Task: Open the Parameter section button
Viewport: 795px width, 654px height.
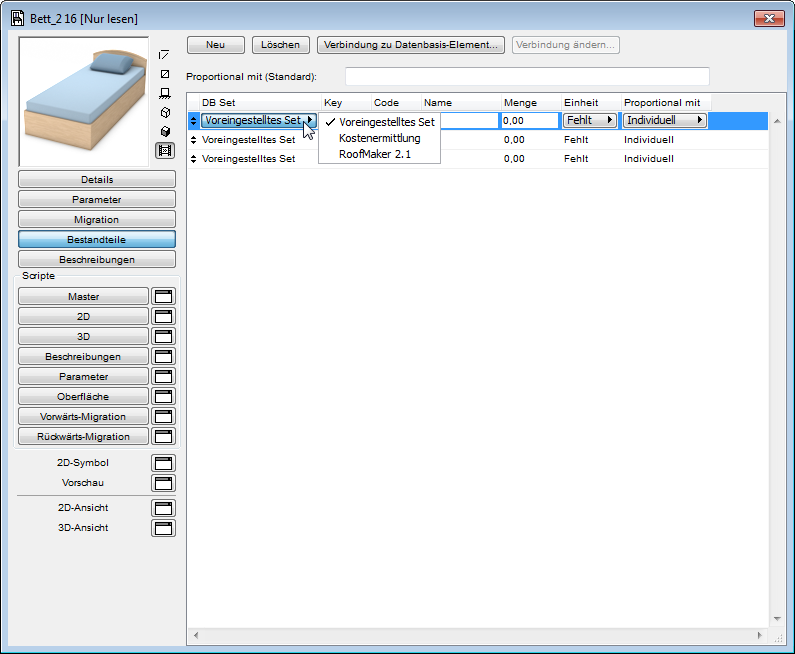Action: (97, 199)
